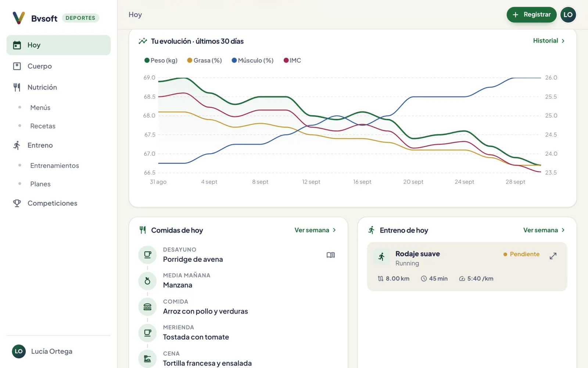This screenshot has width=588, height=368.
Task: Click the Entreno runner icon in sidebar
Action: coord(17,145)
